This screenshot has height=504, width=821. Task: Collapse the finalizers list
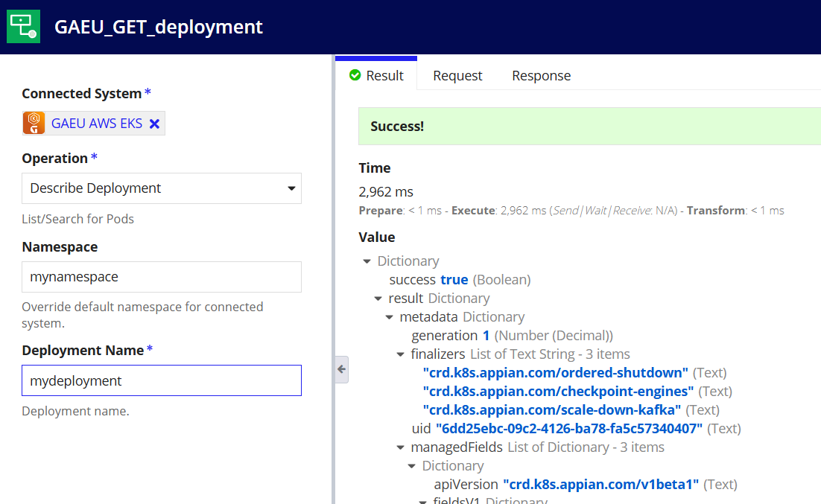tap(401, 354)
